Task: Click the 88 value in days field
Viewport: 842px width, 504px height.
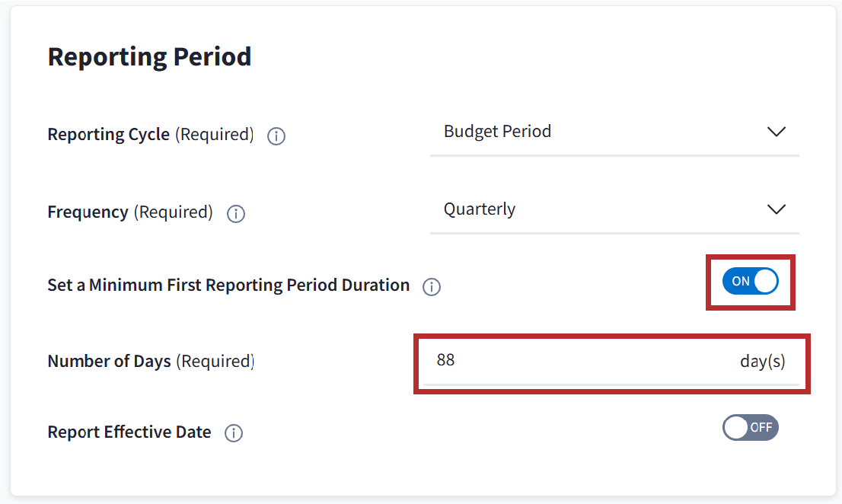Action: [x=446, y=360]
